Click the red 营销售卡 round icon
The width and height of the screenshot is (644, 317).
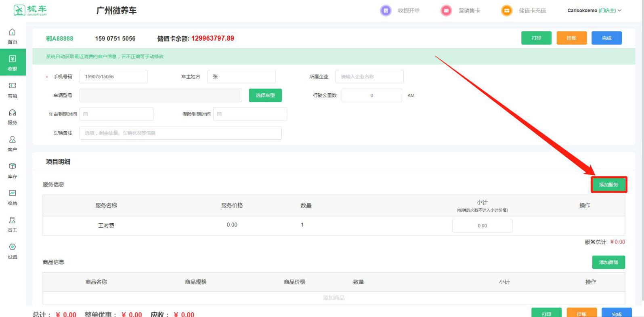(x=446, y=10)
